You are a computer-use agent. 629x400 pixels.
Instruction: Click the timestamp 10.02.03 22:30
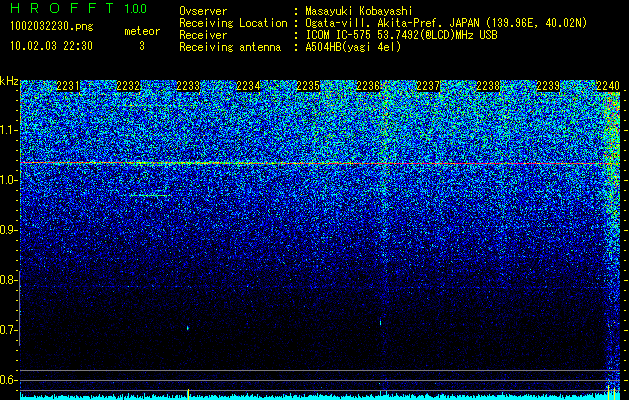51,46
